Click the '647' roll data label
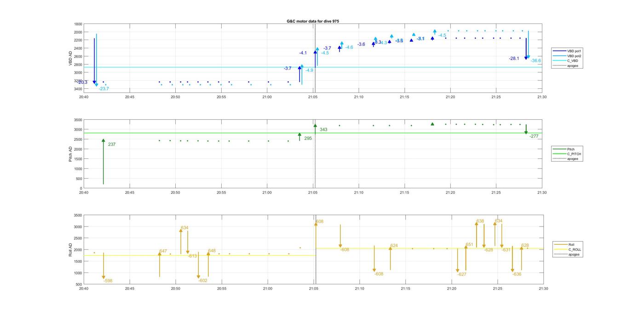 (x=163, y=251)
